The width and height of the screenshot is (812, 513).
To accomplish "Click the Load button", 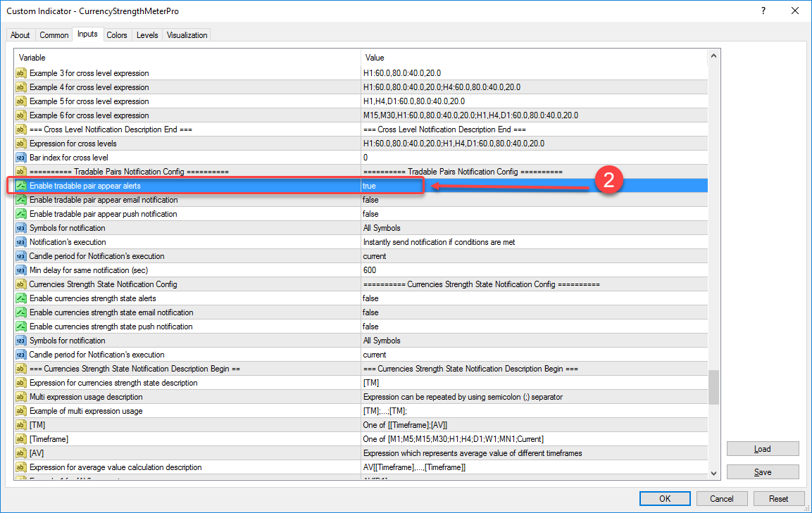I will (762, 449).
